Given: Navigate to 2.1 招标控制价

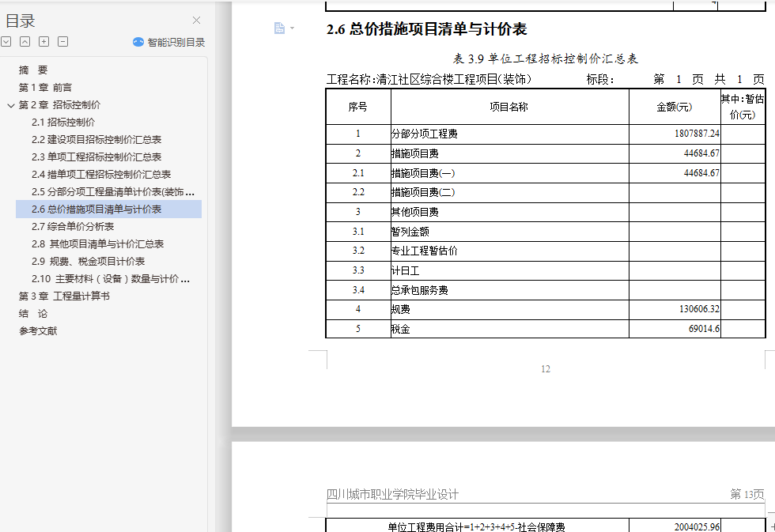Looking at the screenshot, I should pos(63,122).
